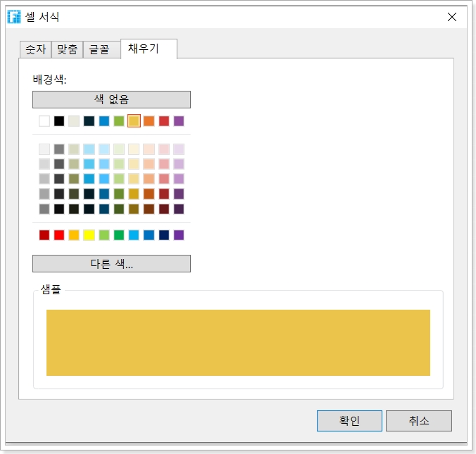This screenshot has height=454, width=476.
Task: Select the purple swatch in the top color row
Action: coord(179,121)
